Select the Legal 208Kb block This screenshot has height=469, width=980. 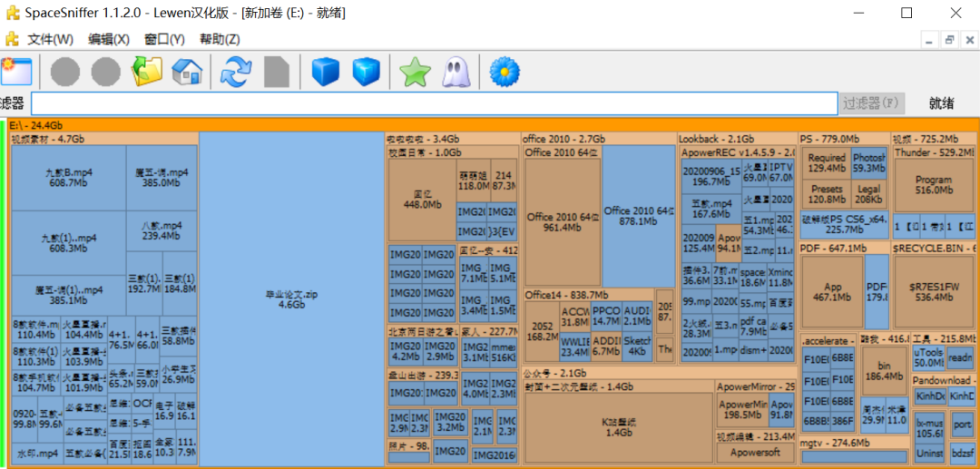[x=869, y=194]
